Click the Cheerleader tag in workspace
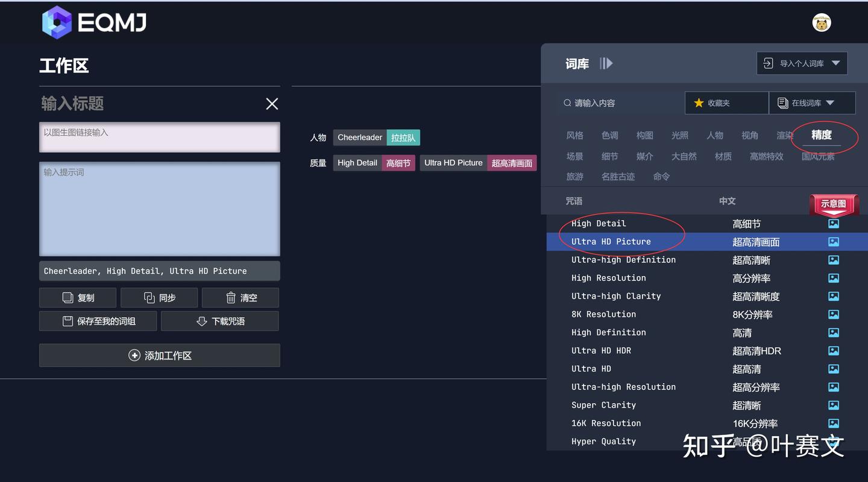 pyautogui.click(x=377, y=138)
